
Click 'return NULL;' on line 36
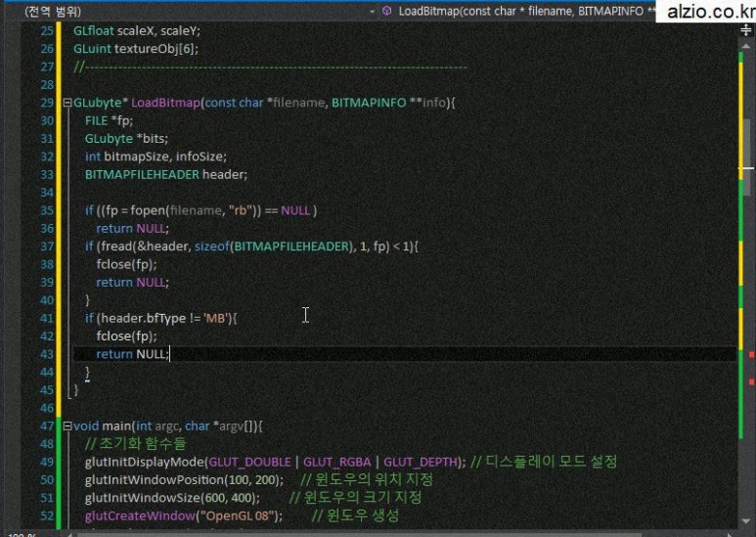click(133, 229)
